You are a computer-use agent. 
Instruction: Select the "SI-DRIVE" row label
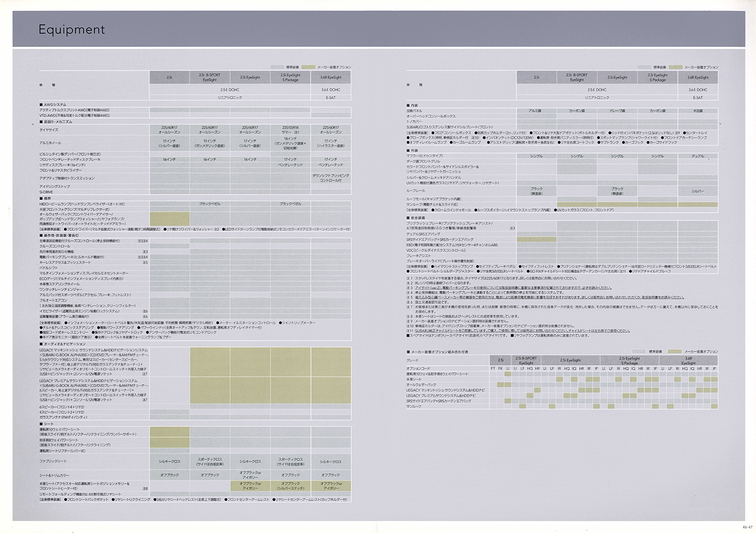point(46,192)
